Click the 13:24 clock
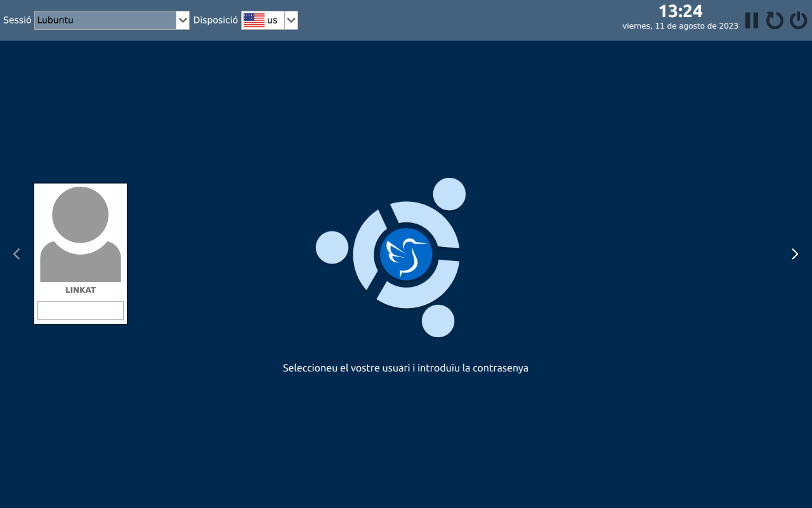 point(680,11)
